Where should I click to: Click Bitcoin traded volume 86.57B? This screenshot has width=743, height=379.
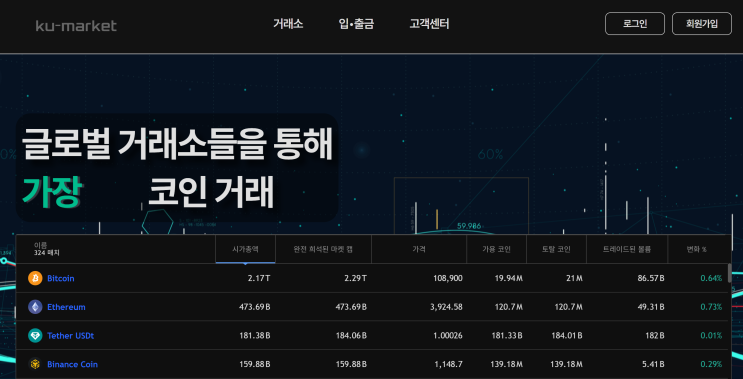point(651,279)
